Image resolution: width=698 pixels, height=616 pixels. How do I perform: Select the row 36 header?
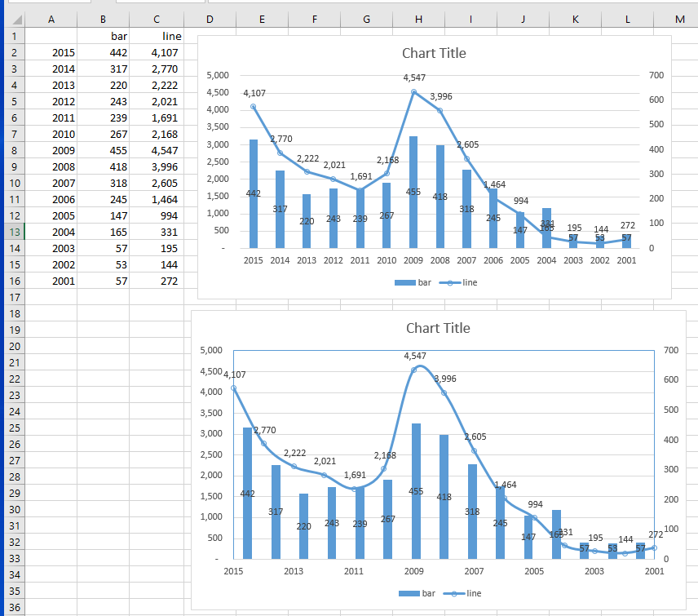coord(14,608)
